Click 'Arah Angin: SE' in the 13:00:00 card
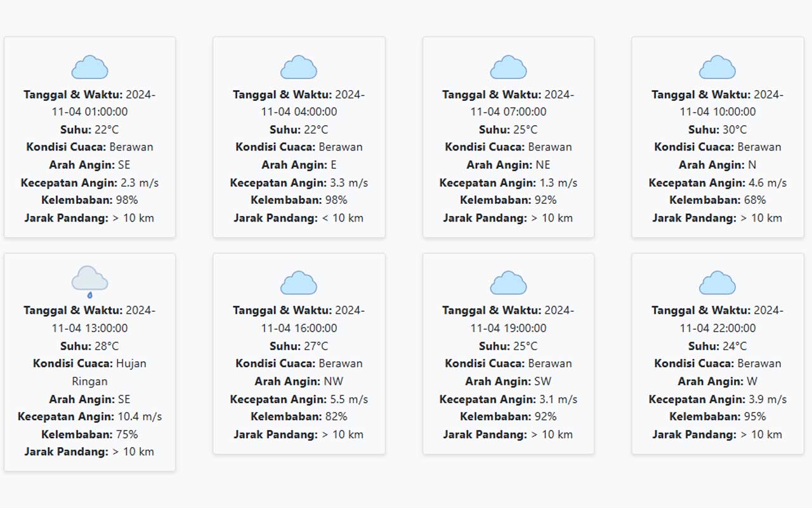 click(x=89, y=399)
